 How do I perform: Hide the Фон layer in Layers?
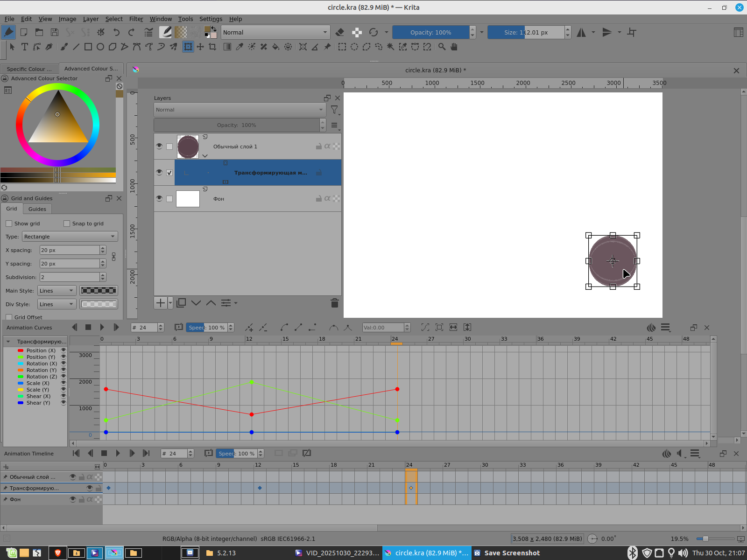coord(159,198)
